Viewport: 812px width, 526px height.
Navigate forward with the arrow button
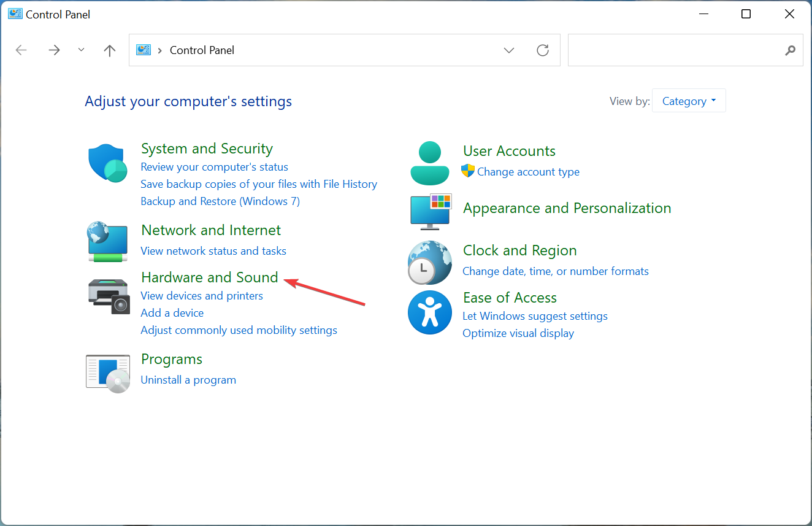click(x=55, y=50)
